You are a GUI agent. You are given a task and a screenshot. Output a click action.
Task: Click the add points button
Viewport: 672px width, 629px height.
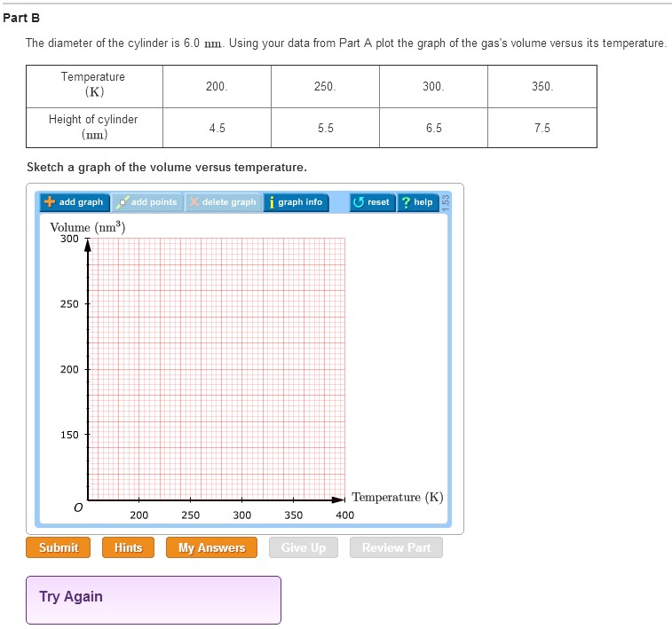[148, 202]
